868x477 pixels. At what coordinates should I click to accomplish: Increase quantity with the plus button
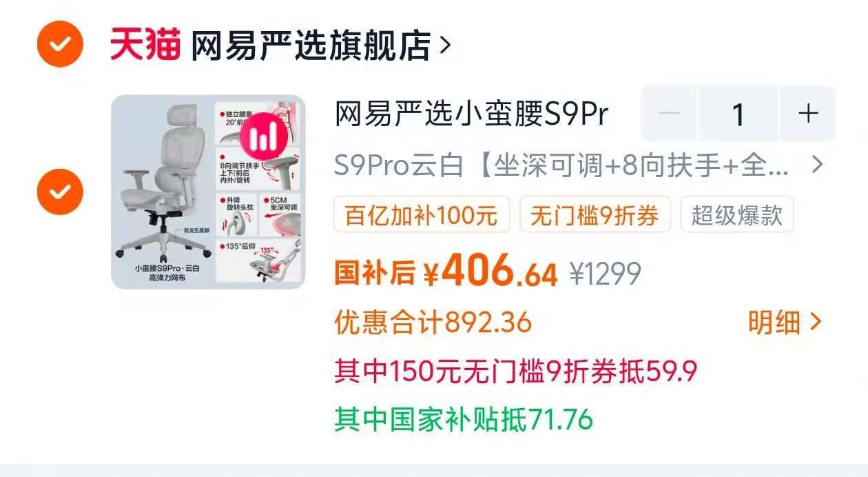(807, 114)
